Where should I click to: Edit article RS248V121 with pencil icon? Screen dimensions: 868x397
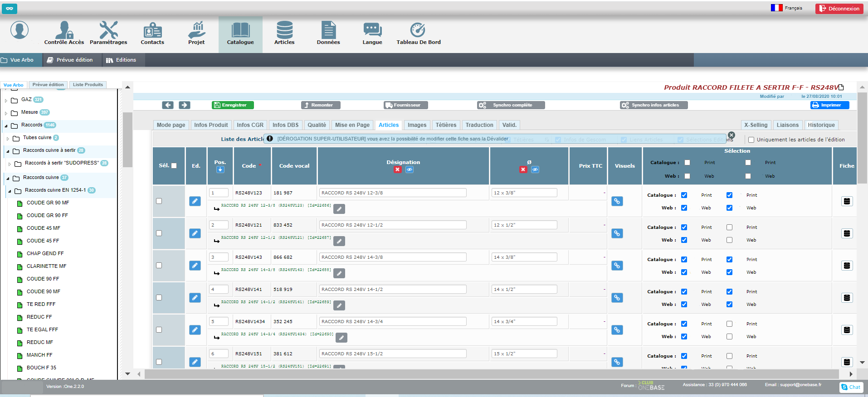(195, 233)
